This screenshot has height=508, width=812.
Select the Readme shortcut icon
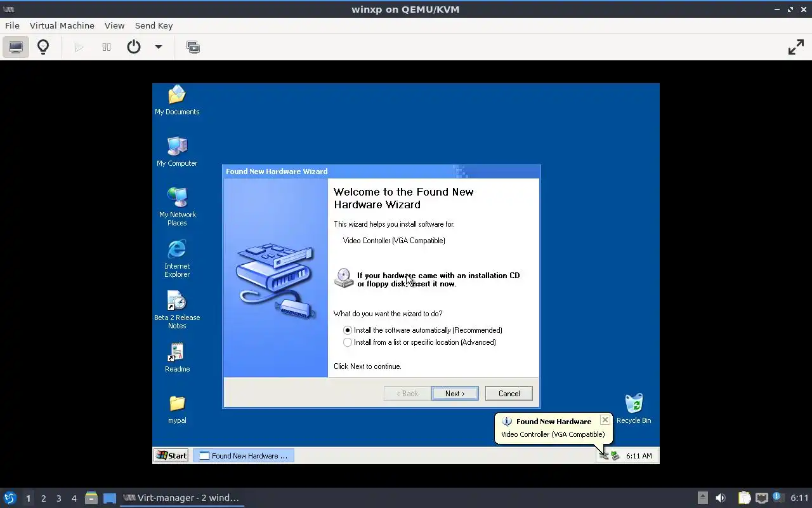click(177, 358)
